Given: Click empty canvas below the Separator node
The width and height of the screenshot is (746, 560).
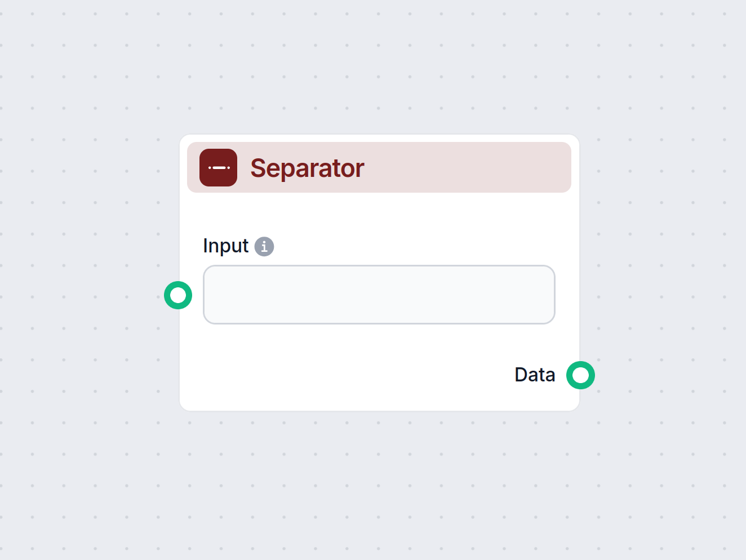Looking at the screenshot, I should point(379,485).
